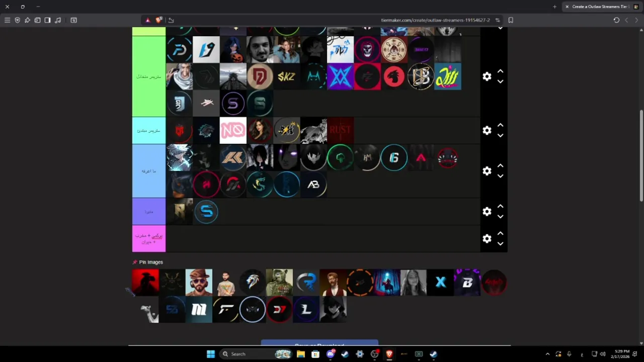Select the blue knight on horse image
The height and width of the screenshot is (362, 644).
click(x=387, y=283)
